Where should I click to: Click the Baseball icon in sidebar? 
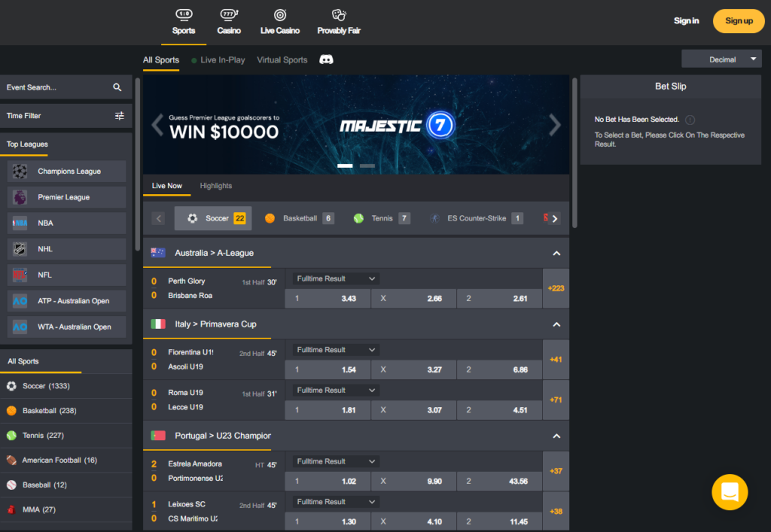pyautogui.click(x=11, y=485)
